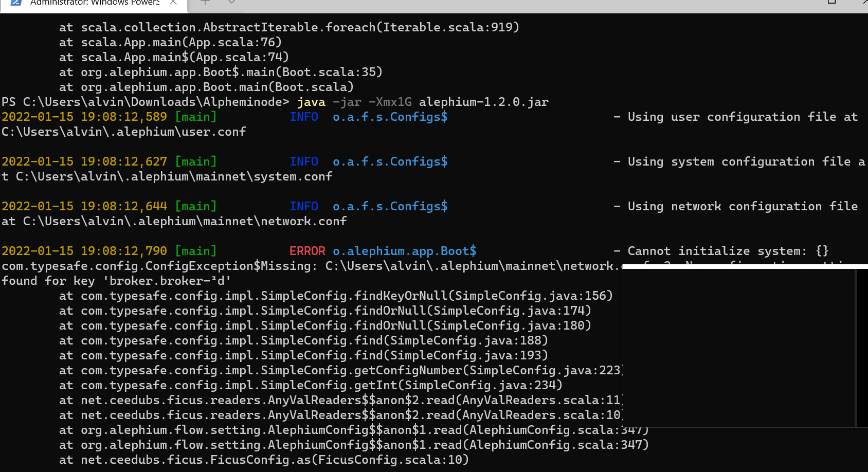The height and width of the screenshot is (472, 868).
Task: Click the PowerShell icon on the tab
Action: (x=16, y=3)
